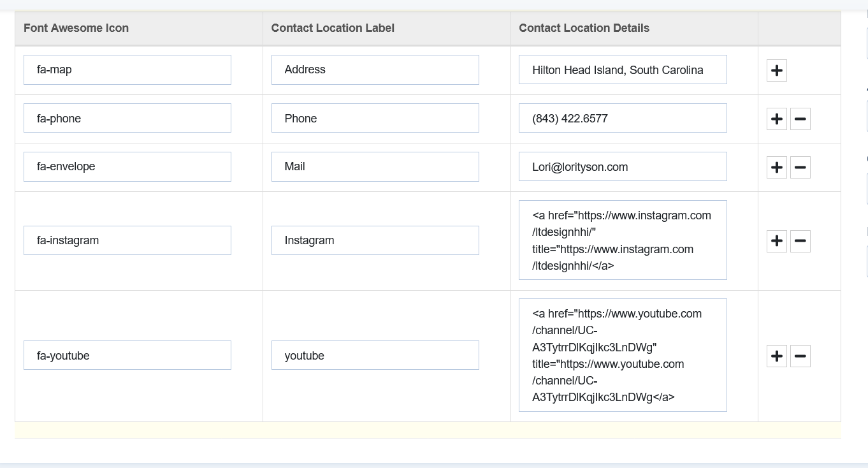This screenshot has height=468, width=868.
Task: Remove the Instagram row using the minus icon
Action: (800, 241)
